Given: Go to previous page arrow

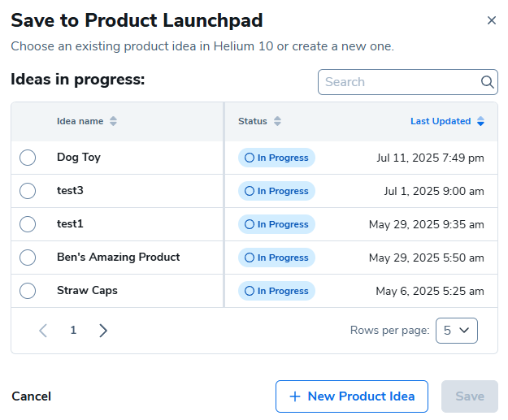Looking at the screenshot, I should (x=44, y=330).
